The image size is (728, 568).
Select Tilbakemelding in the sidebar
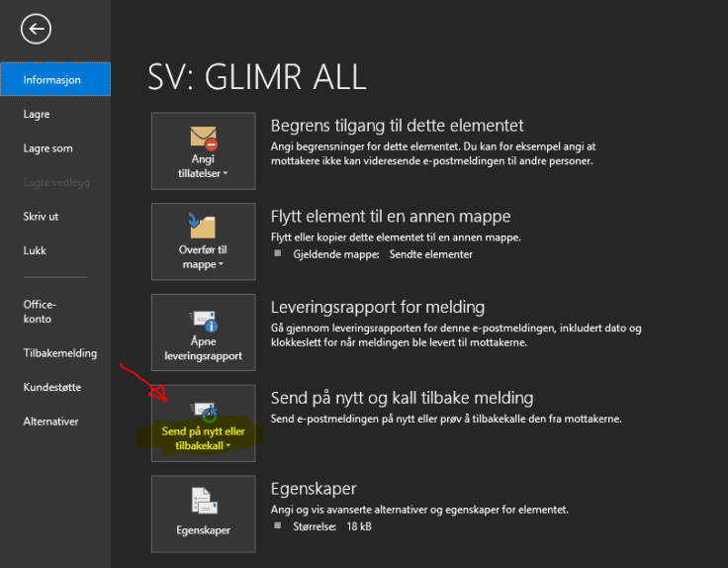(x=60, y=352)
